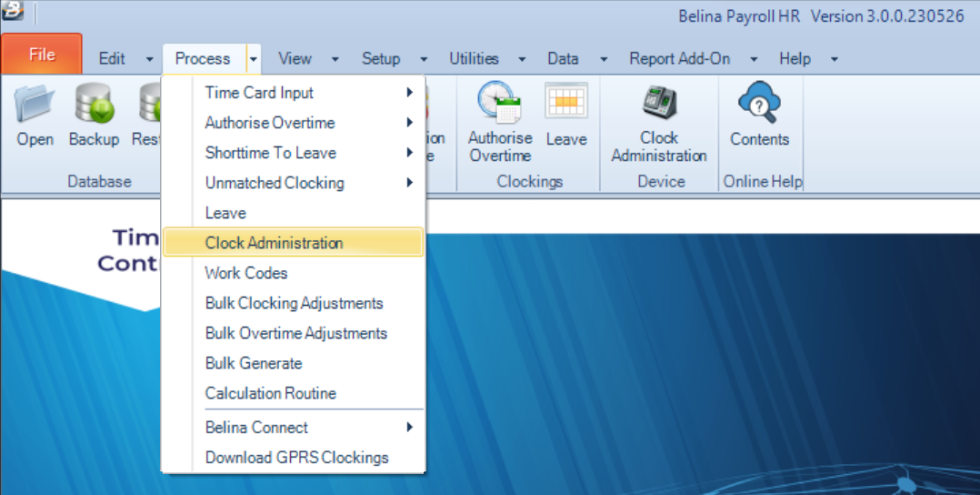This screenshot has width=980, height=495.
Task: Select highlighted Clock Administration menu item
Action: click(293, 243)
